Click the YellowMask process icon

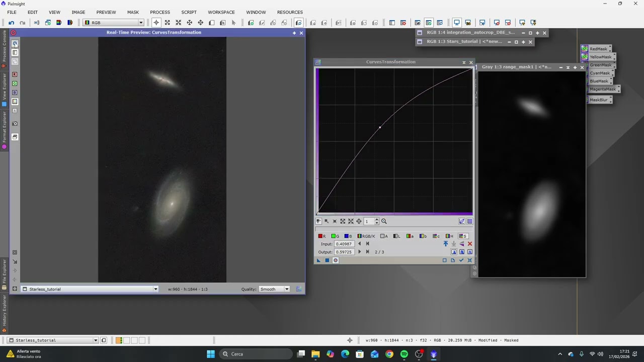[x=598, y=57]
